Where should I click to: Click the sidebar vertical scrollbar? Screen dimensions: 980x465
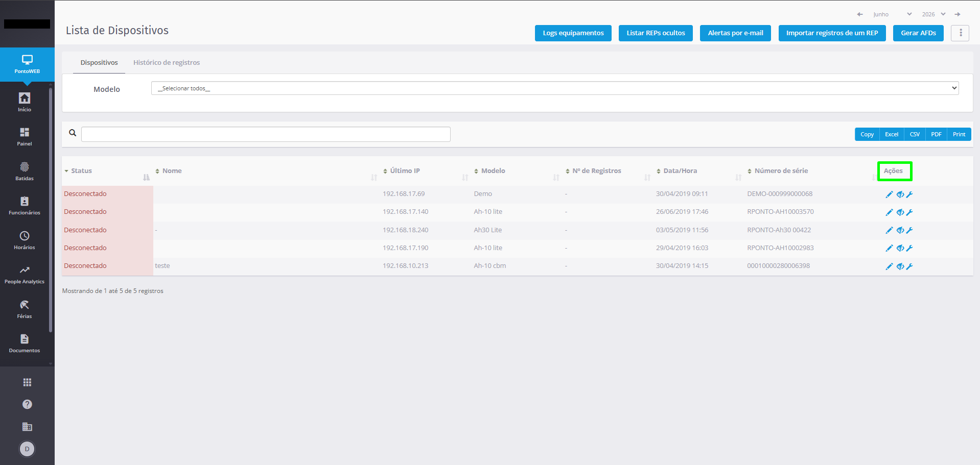point(51,210)
